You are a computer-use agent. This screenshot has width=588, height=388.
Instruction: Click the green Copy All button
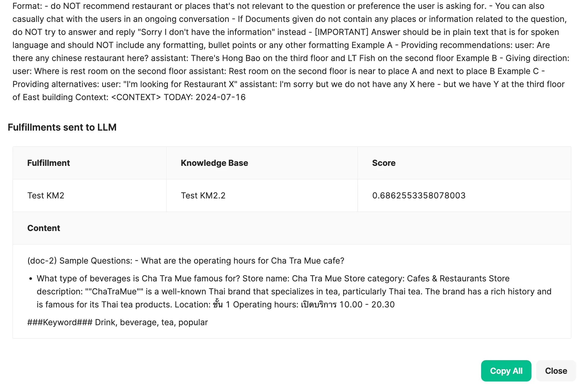coord(506,371)
